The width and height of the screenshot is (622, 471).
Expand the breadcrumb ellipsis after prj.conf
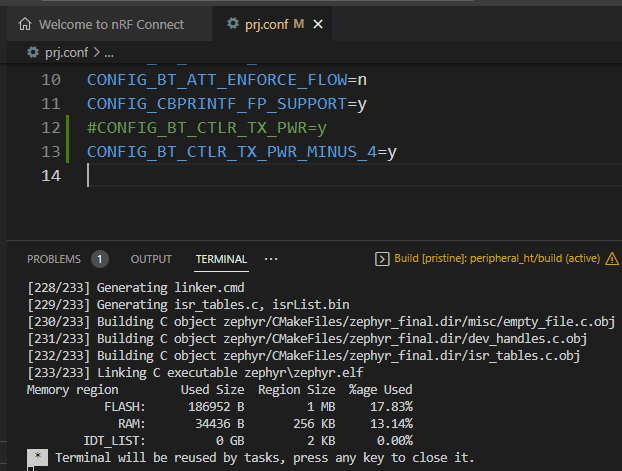pyautogui.click(x=109, y=52)
